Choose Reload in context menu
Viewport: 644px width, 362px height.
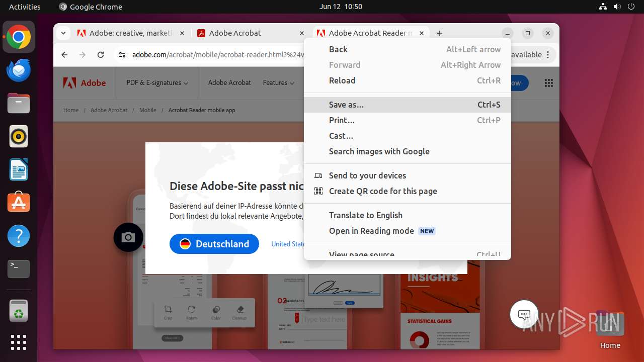pyautogui.click(x=408, y=80)
